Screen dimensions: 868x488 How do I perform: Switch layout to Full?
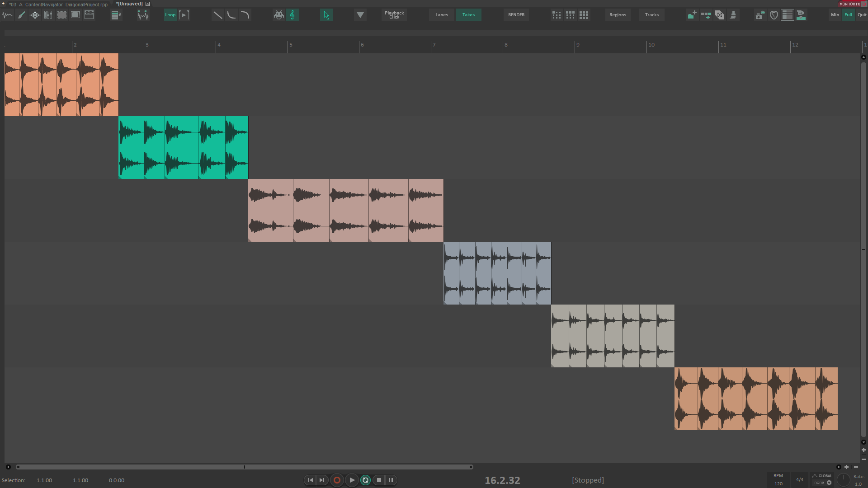coord(849,15)
